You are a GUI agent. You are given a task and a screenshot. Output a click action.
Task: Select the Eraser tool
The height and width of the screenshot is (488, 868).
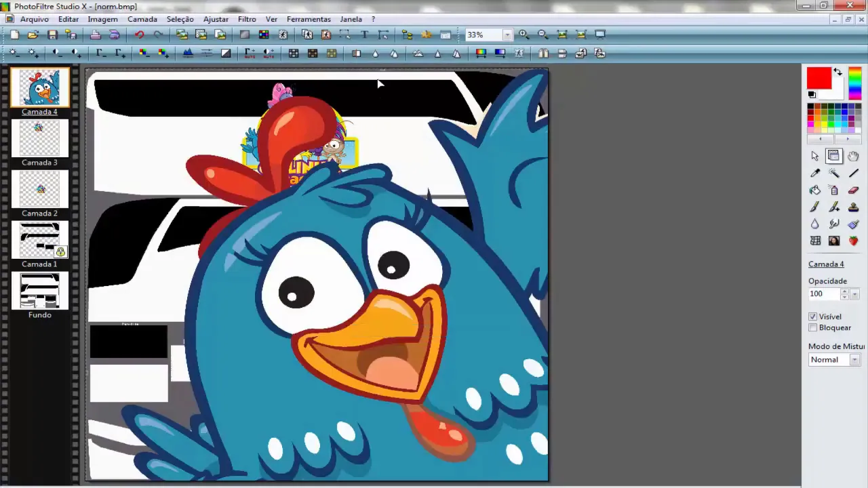coord(853,190)
